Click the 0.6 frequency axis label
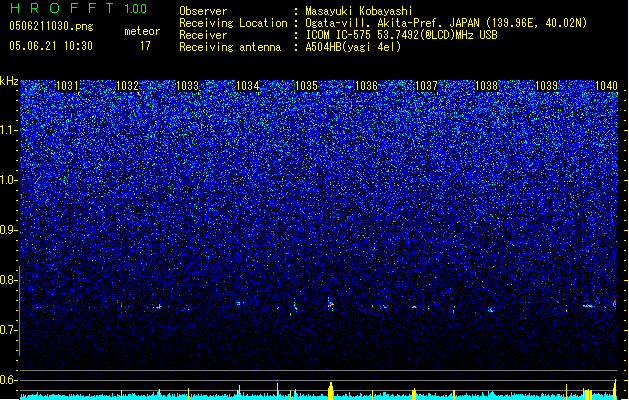The height and width of the screenshot is (400, 629). (8, 380)
